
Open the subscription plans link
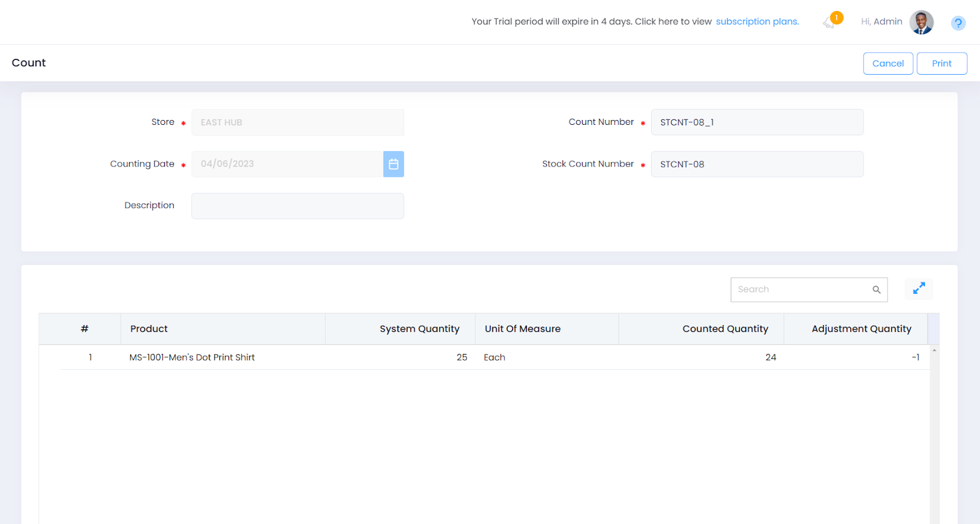[757, 21]
